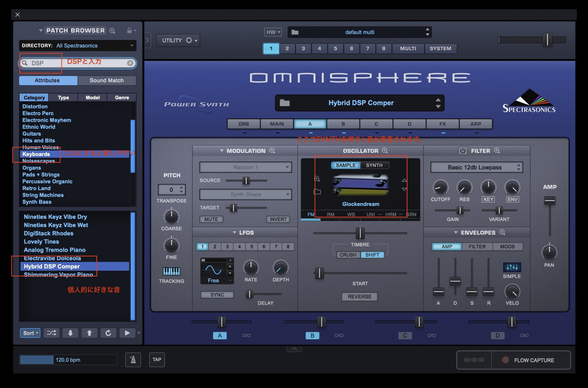588x388 pixels.
Task: Open the ARP page tab
Action: [476, 124]
